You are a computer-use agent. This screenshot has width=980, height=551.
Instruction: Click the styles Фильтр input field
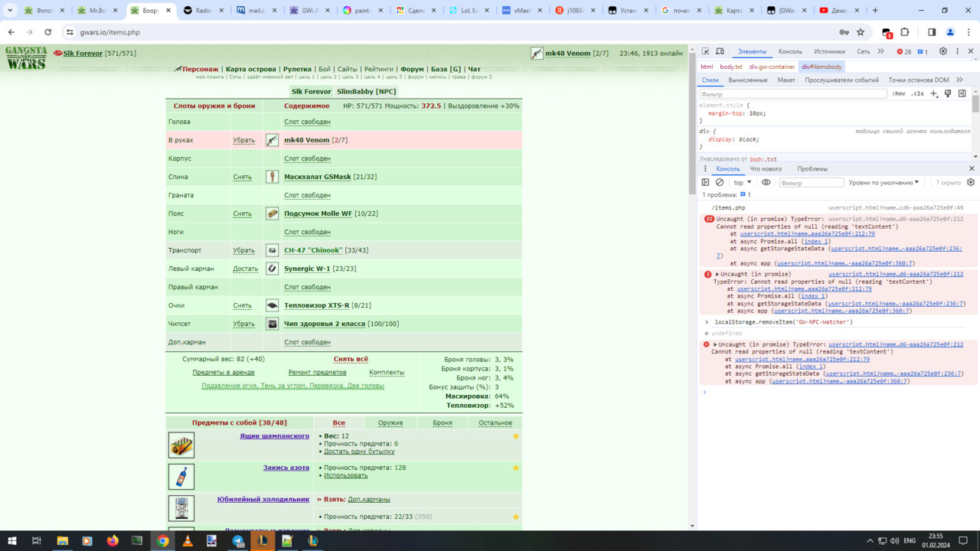coord(793,93)
